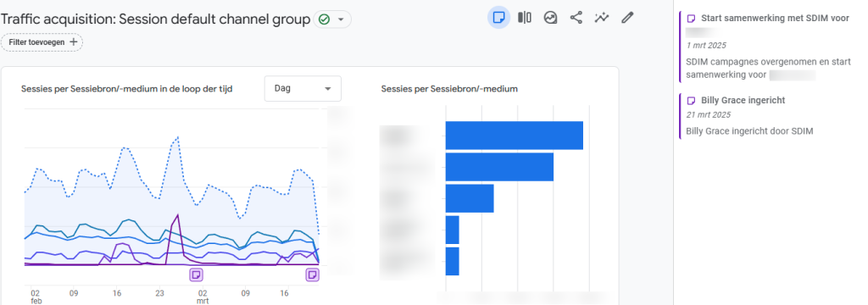Screen dimensions: 868x305
Task: Select the third bar in the bar chart
Action: click(x=470, y=198)
